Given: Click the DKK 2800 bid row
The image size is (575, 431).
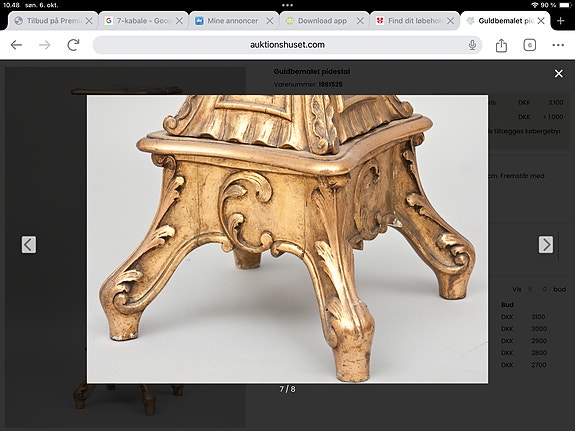Looking at the screenshot, I should click(523, 353).
